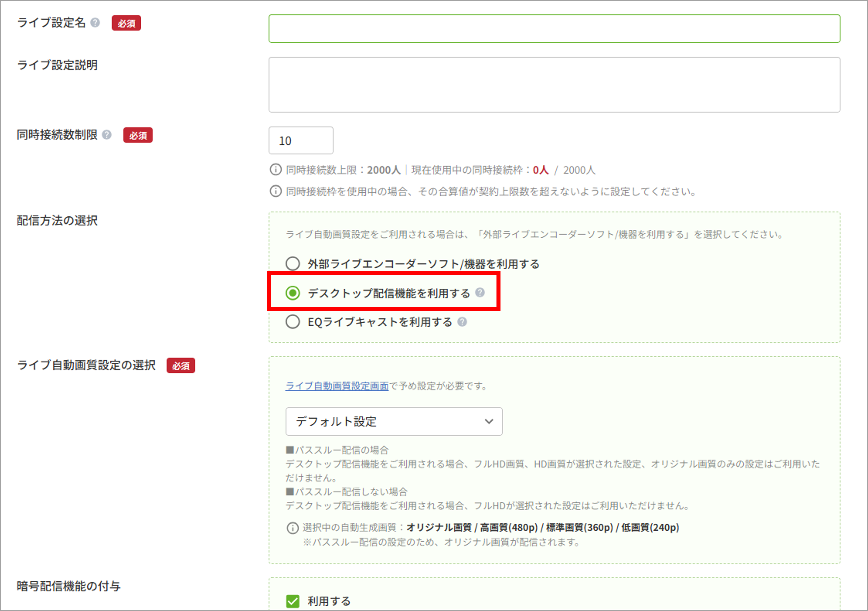Click the 暗号配信機能の付与 label
Viewport: 868px width, 611px height.
pos(69,586)
